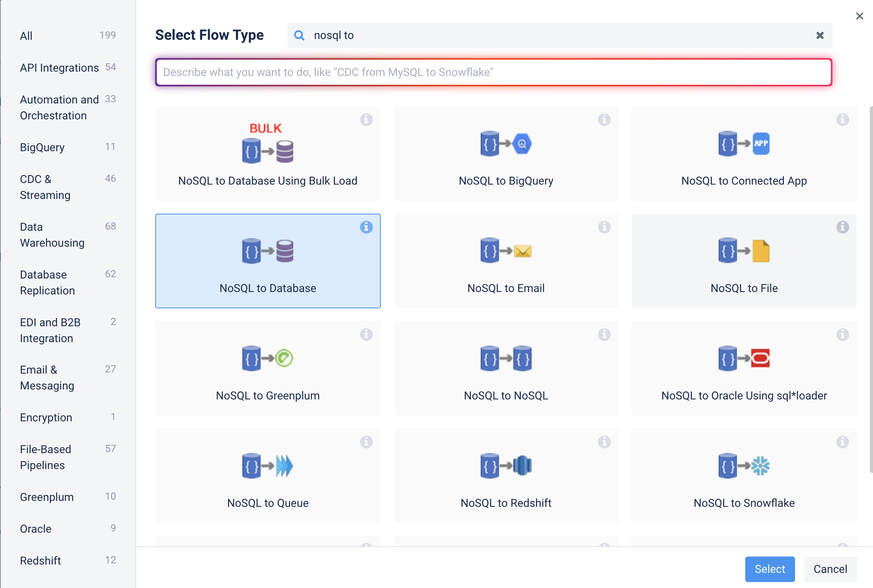Close the Select Flow Type dialog

(859, 16)
